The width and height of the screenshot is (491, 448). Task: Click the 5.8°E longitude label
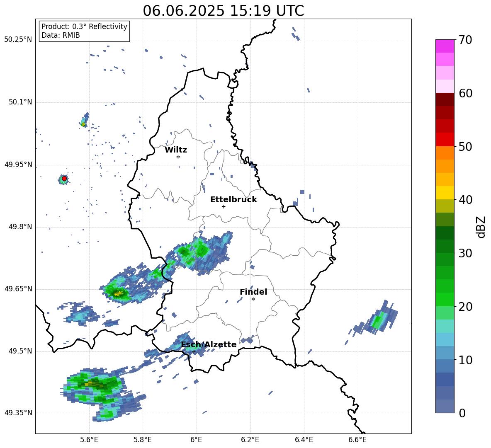point(143,440)
